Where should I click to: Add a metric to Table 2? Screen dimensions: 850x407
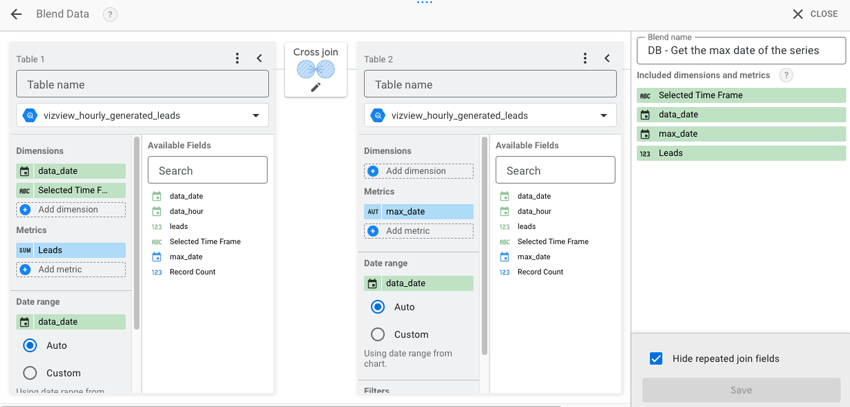tap(418, 231)
